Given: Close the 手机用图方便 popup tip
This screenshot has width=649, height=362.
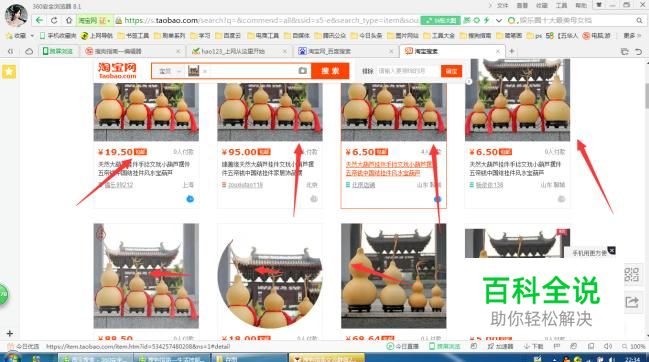Looking at the screenshot, I should click(611, 250).
